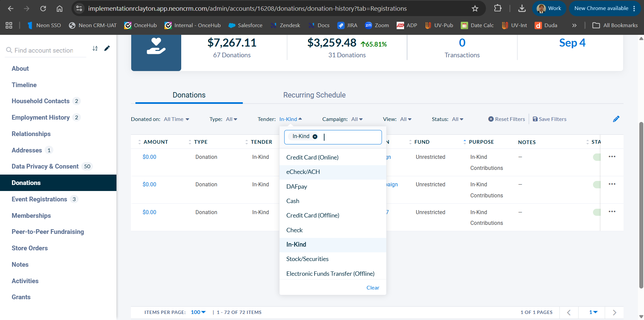Image resolution: width=644 pixels, height=320 pixels.
Task: Show more hidden bookmarks
Action: click(x=574, y=25)
